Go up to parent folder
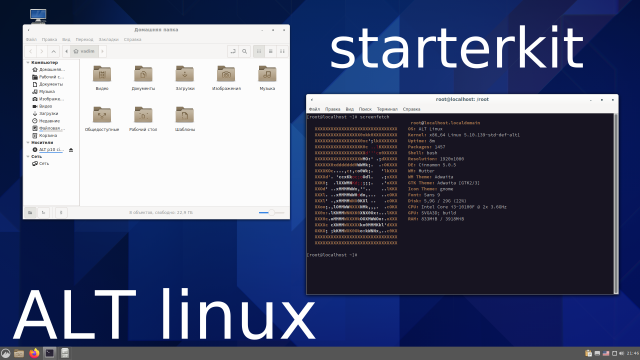Image resolution: width=640 pixels, height=360 pixels. (53, 51)
